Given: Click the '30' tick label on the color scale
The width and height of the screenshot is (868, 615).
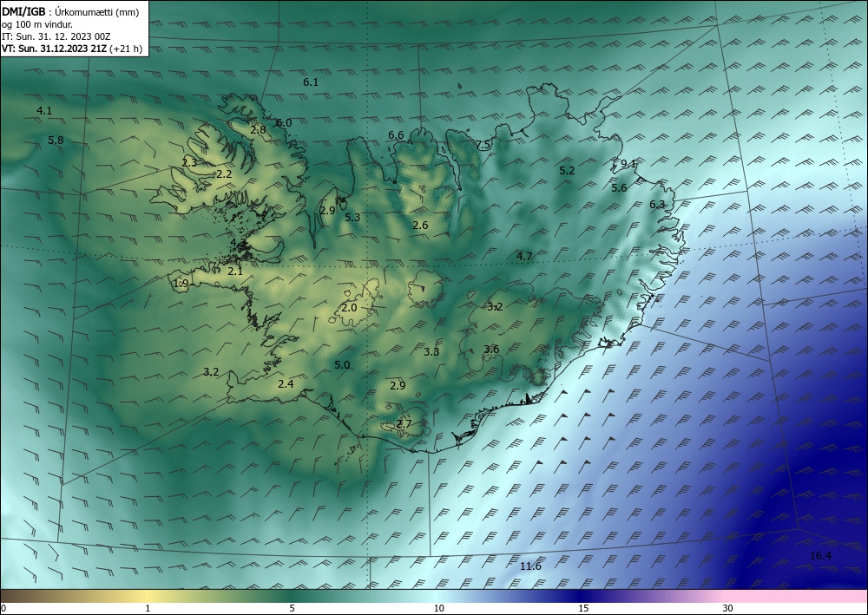Looking at the screenshot, I should 728,608.
